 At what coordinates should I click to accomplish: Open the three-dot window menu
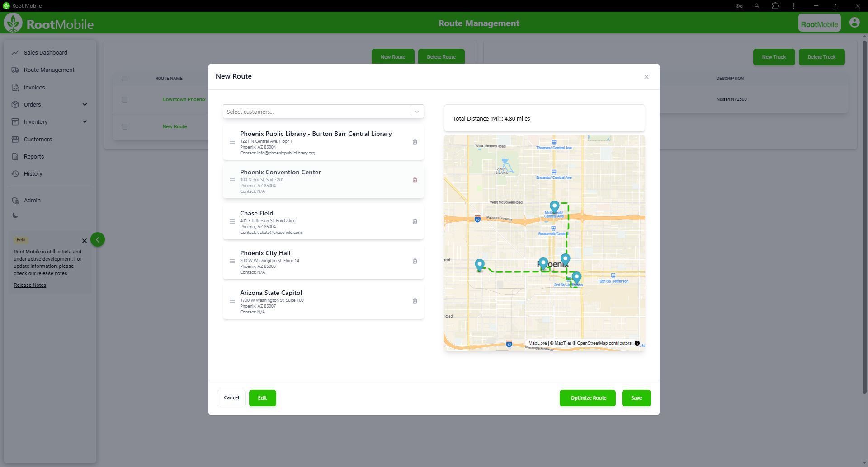click(x=793, y=6)
